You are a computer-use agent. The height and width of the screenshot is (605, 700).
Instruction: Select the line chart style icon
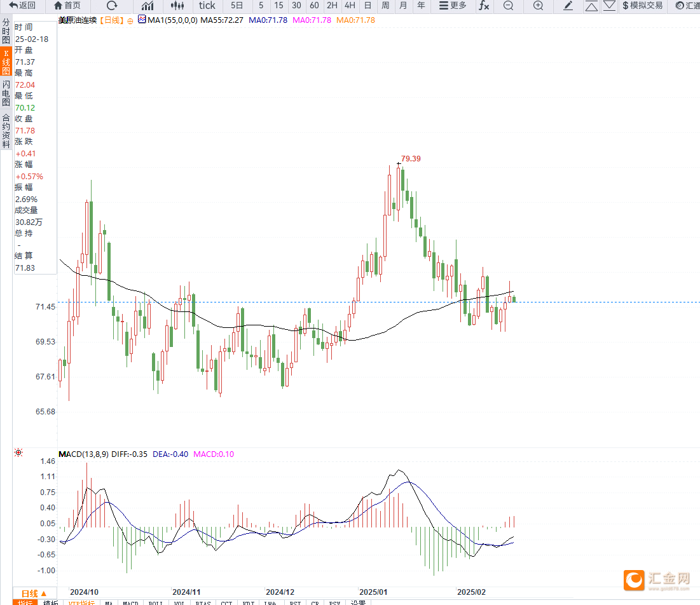[x=148, y=5]
